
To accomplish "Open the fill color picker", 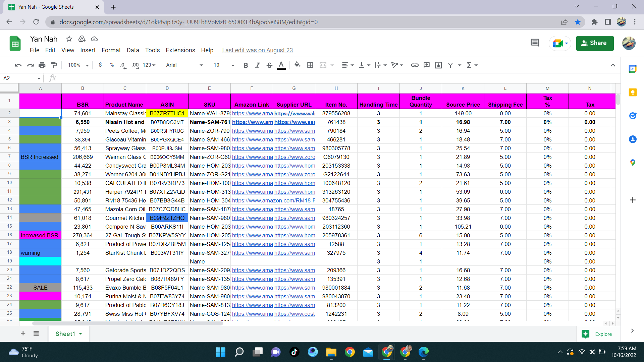I will click(298, 65).
